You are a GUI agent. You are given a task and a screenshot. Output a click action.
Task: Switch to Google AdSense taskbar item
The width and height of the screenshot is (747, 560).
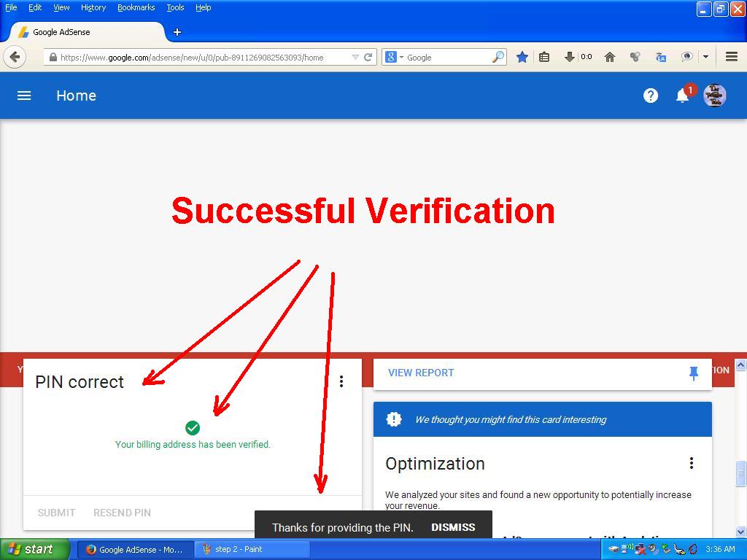pos(135,550)
